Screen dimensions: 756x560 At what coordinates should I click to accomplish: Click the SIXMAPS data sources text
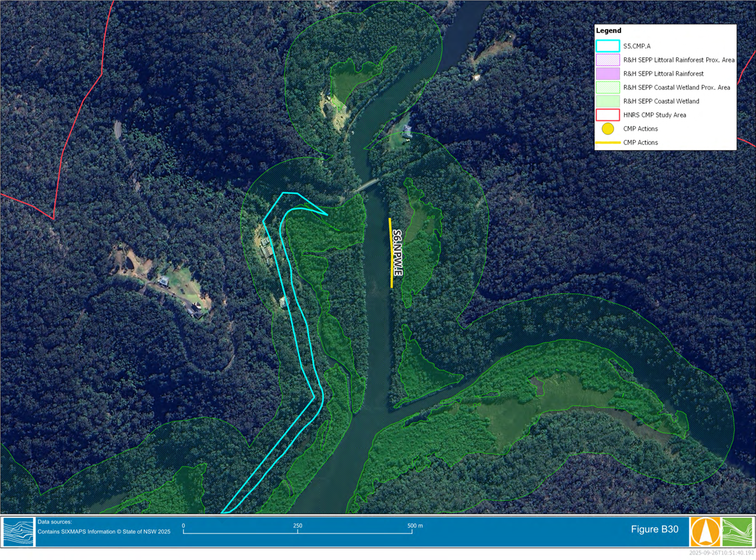tap(104, 532)
